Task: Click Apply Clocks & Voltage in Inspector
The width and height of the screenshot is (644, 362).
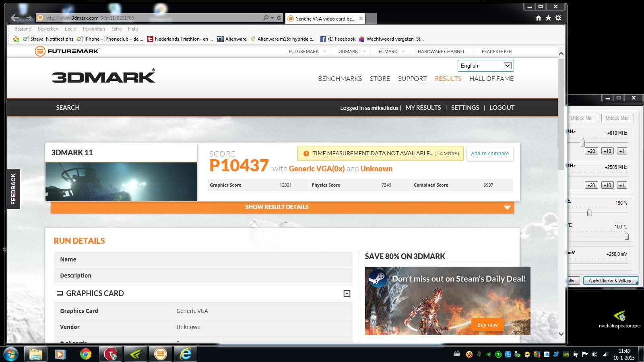Action: point(611,281)
